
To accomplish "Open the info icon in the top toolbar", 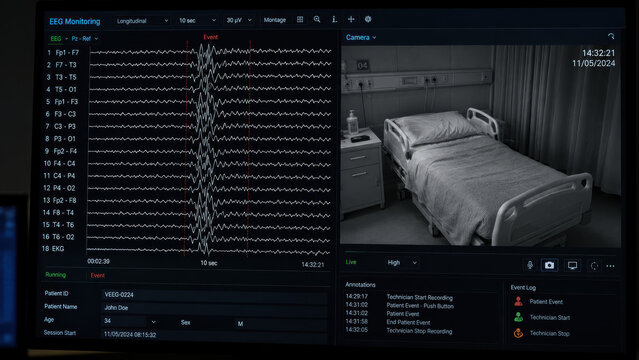I will [334, 20].
